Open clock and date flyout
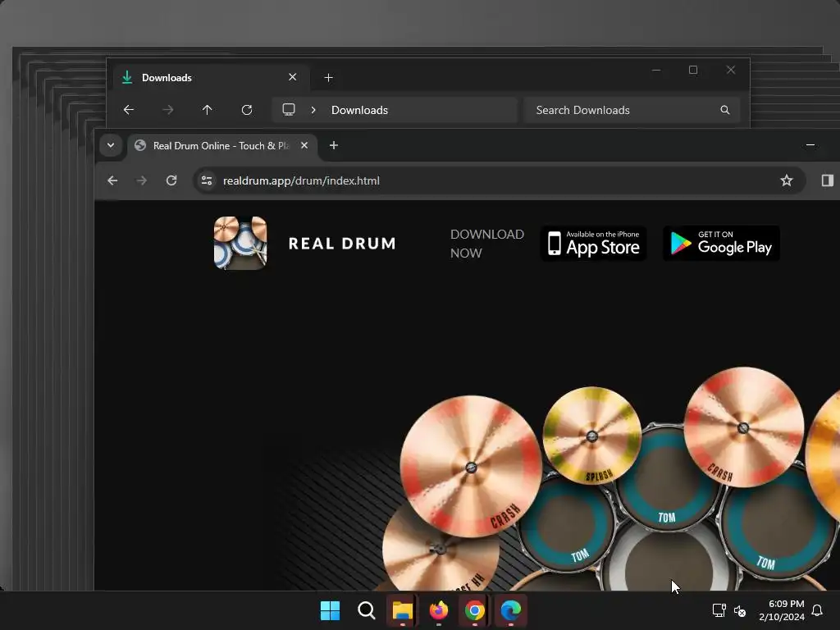Viewport: 840px width, 630px height. [782, 610]
